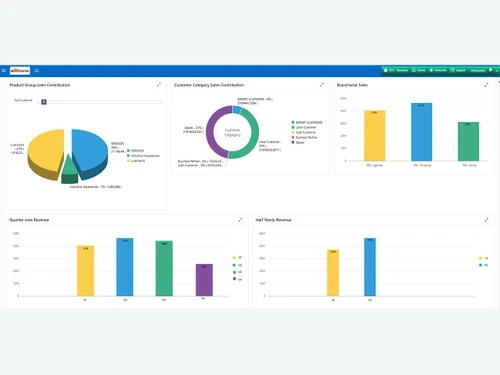Click the company selector in green toolbar
500x375 pixels.
tap(396, 70)
